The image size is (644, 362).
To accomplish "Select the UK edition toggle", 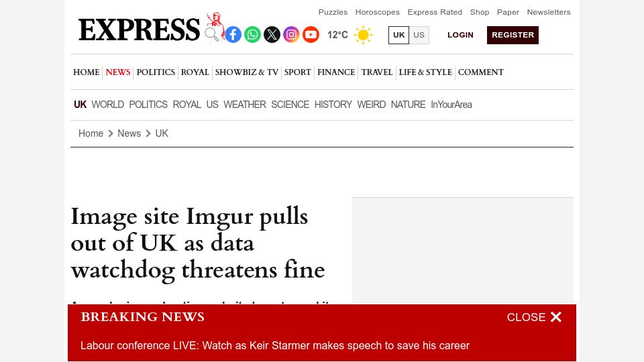I will tap(398, 35).
